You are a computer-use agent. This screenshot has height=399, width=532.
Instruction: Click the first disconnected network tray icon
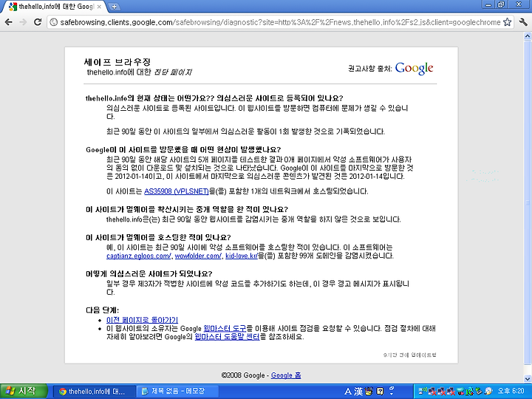pyautogui.click(x=432, y=392)
